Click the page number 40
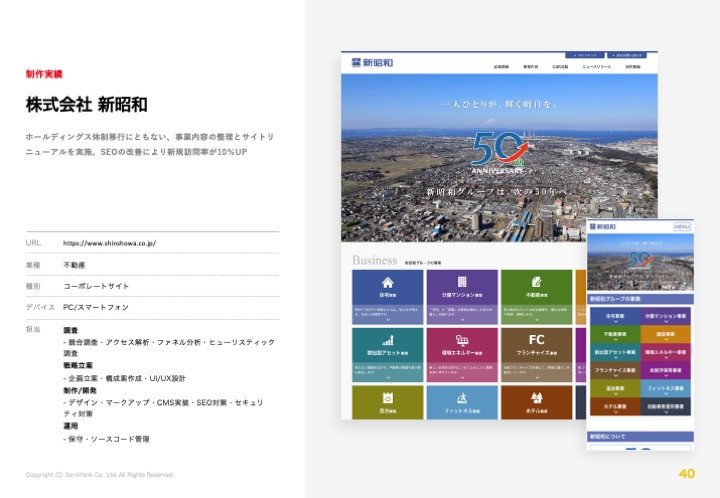 pyautogui.click(x=686, y=474)
